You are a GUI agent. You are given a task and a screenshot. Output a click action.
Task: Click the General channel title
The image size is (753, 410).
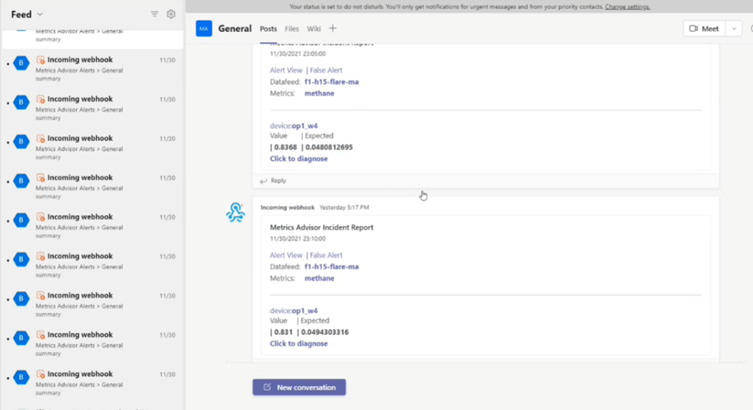[235, 29]
